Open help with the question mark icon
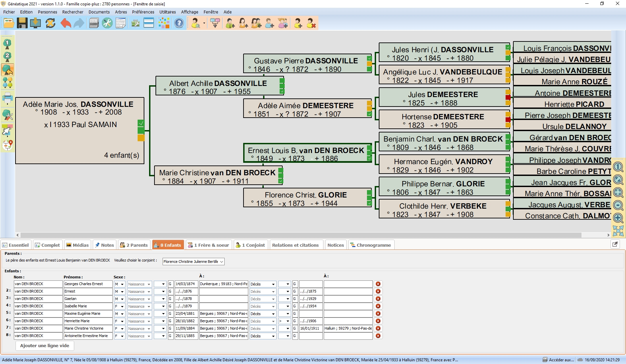 coord(179,23)
